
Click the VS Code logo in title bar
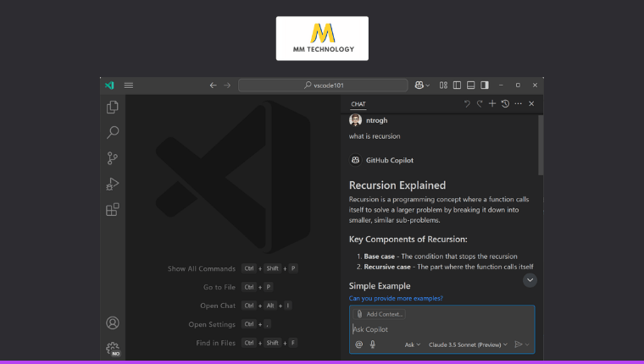109,85
